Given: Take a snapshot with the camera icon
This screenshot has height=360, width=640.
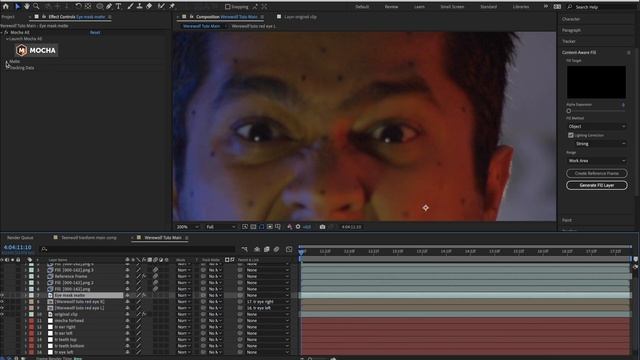Looking at the screenshot, I should point(322,227).
